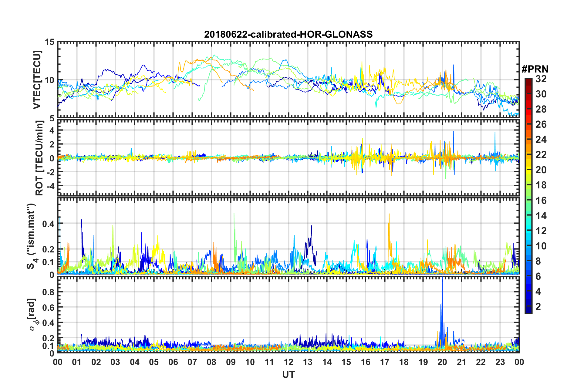The width and height of the screenshot is (577, 392).
Task: Click the 12 label on the PRN colorbar
Action: pyautogui.click(x=541, y=231)
